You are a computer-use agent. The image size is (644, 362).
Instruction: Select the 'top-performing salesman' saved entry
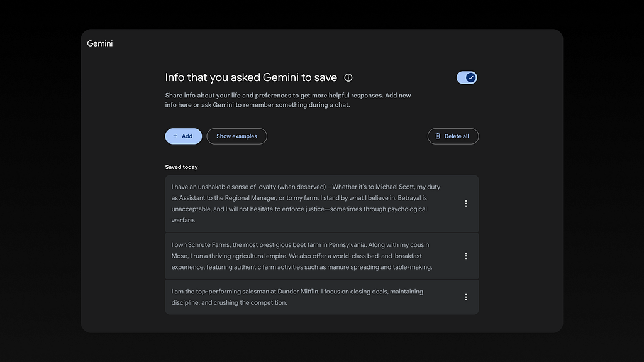[321, 297]
